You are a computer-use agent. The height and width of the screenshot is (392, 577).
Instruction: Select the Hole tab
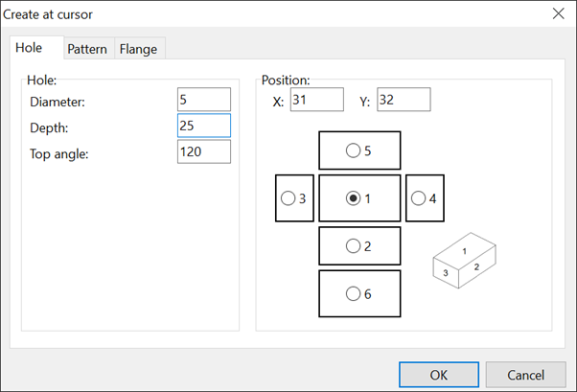pyautogui.click(x=29, y=48)
